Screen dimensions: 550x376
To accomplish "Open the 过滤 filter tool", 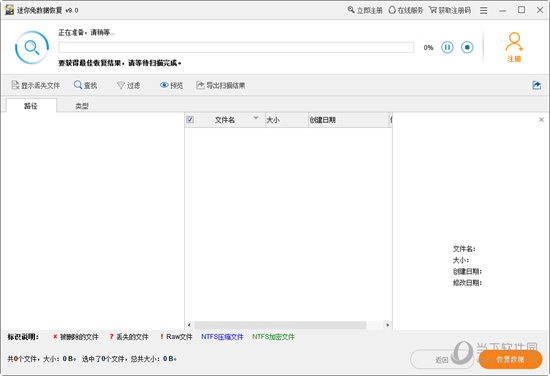I will [x=128, y=85].
